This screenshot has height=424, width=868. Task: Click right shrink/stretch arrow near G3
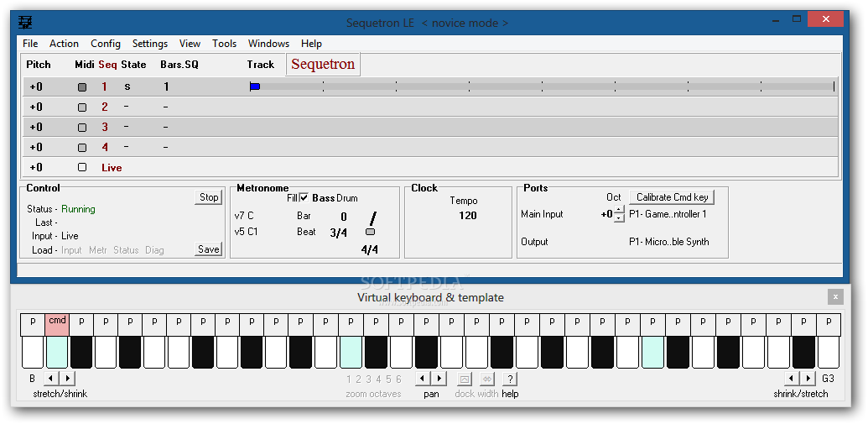point(808,379)
